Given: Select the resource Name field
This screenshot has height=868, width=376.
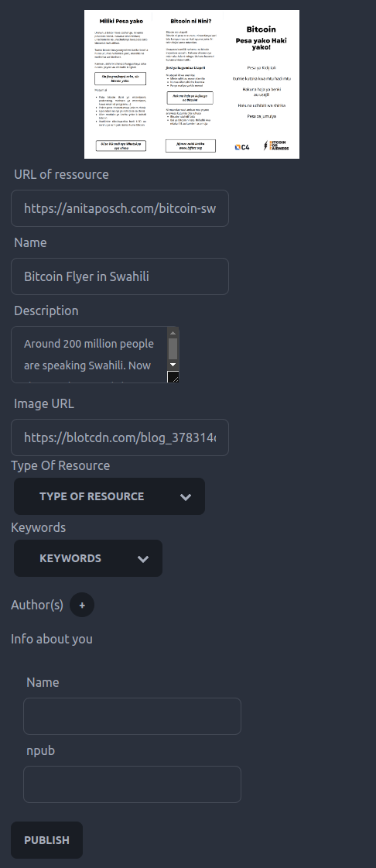Looking at the screenshot, I should click(120, 276).
